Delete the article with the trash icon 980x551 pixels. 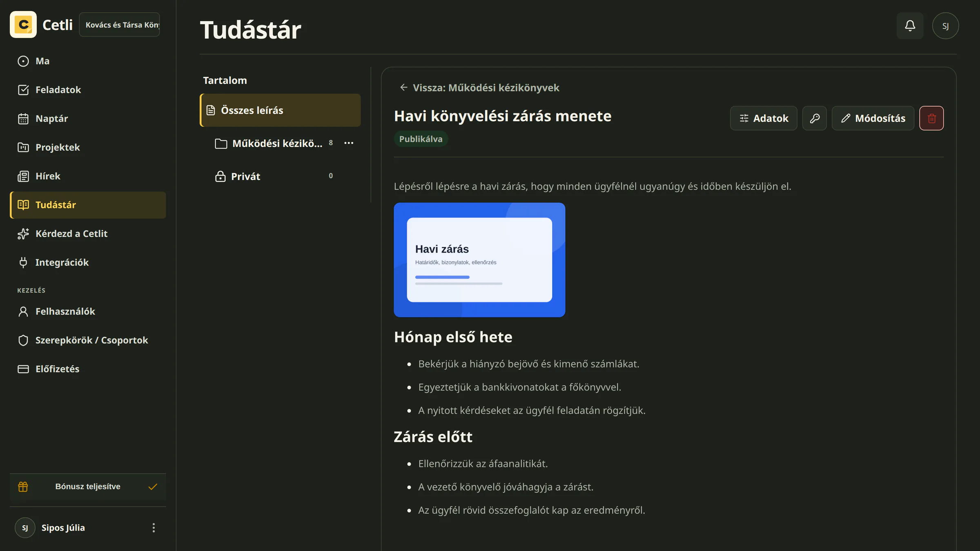tap(931, 118)
